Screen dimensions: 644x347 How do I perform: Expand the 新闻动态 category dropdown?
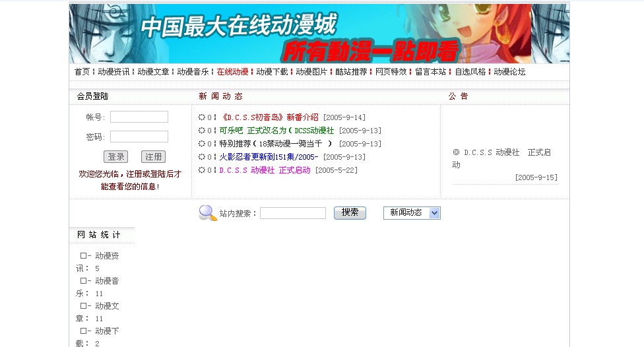coord(412,212)
